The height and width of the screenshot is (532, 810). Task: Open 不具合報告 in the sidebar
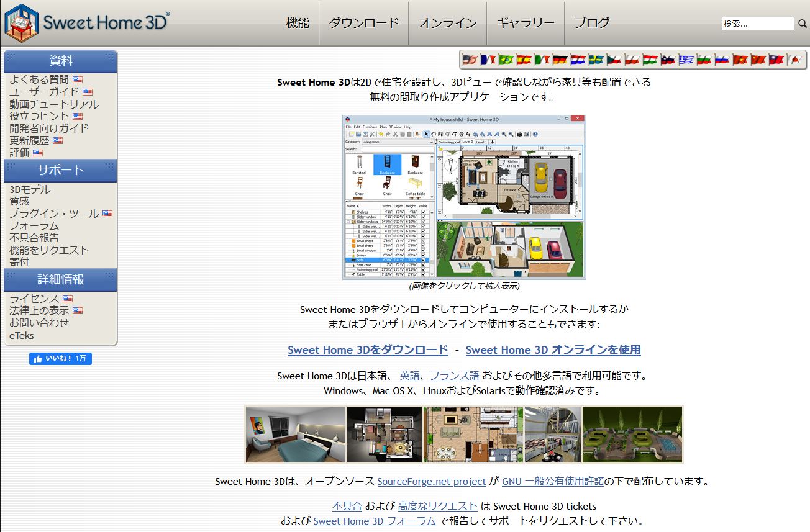[34, 237]
